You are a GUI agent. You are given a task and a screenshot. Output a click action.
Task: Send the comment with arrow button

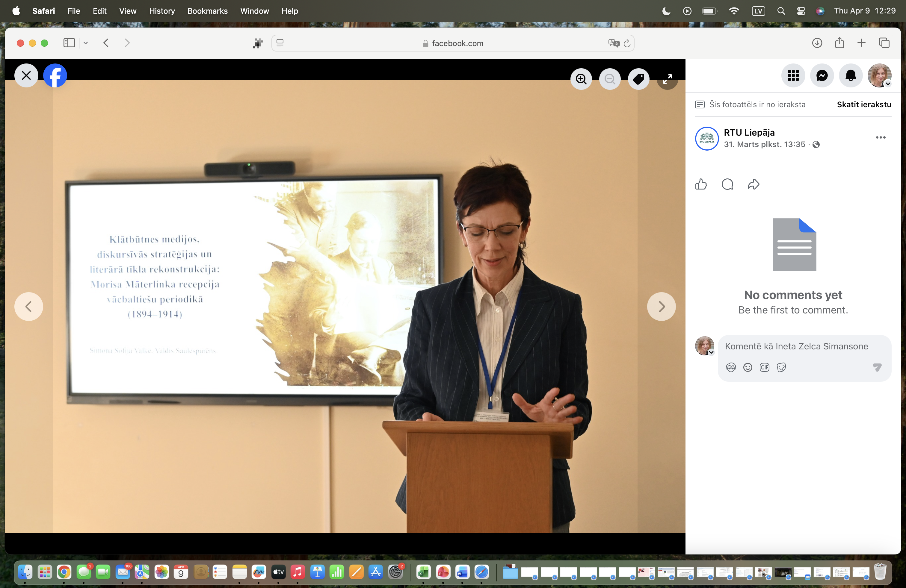pyautogui.click(x=877, y=367)
